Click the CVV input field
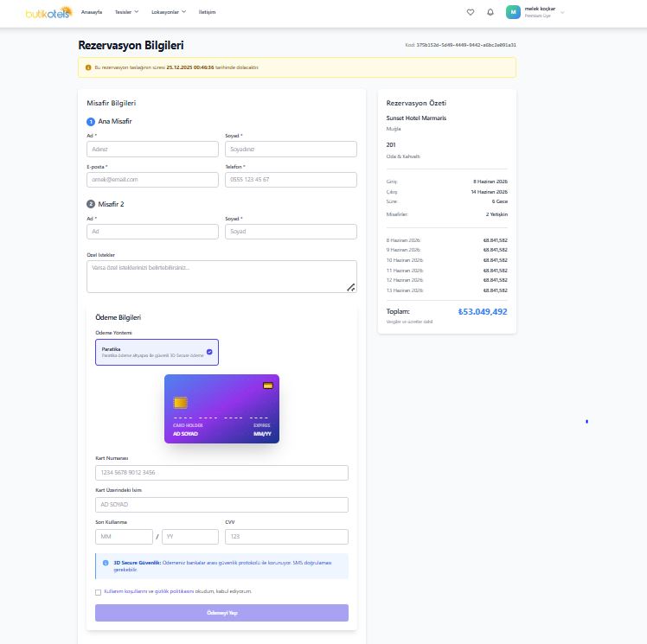 click(286, 537)
